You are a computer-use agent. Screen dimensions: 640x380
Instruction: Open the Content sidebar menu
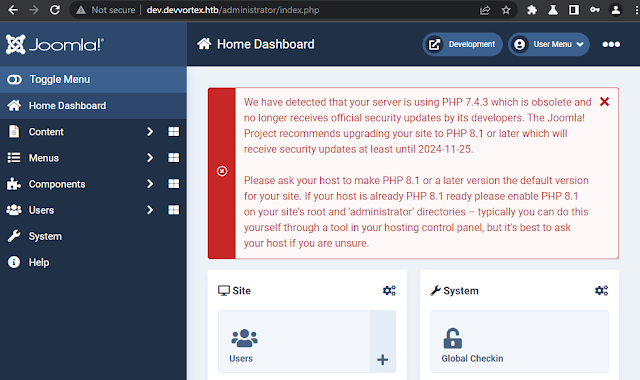pyautogui.click(x=46, y=132)
